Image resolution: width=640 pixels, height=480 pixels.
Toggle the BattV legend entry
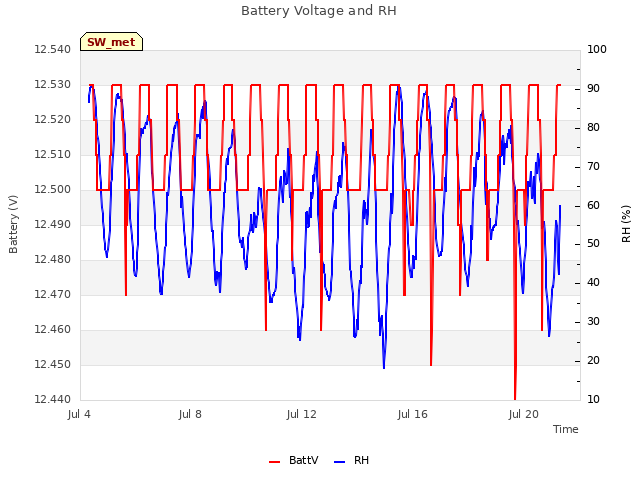[x=293, y=460]
